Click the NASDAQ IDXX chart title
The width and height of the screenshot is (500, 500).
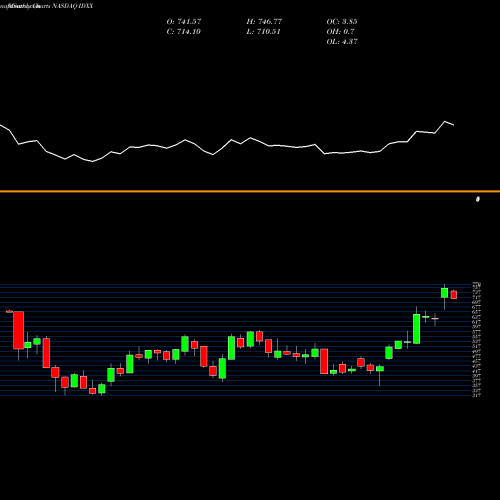(x=46, y=6)
